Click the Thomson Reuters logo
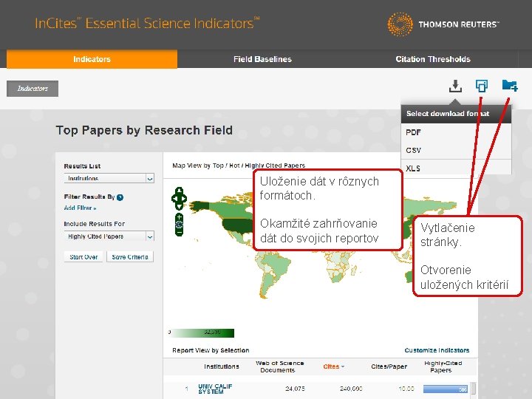This screenshot has height=399, width=532. tap(443, 24)
